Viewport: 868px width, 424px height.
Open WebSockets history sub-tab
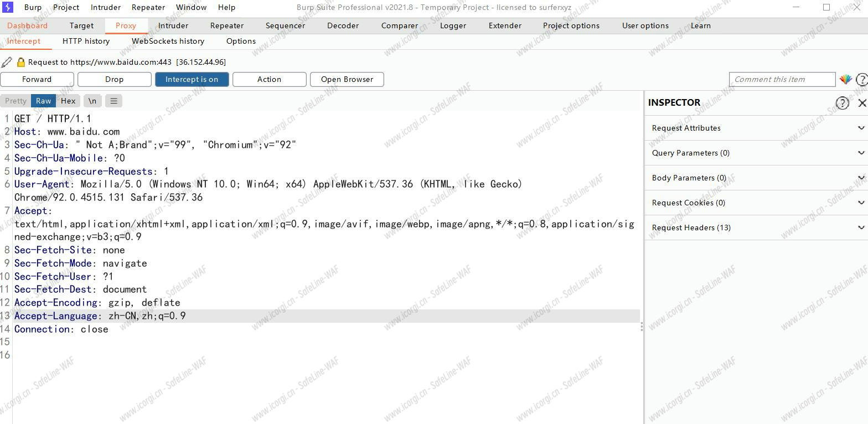coord(168,41)
